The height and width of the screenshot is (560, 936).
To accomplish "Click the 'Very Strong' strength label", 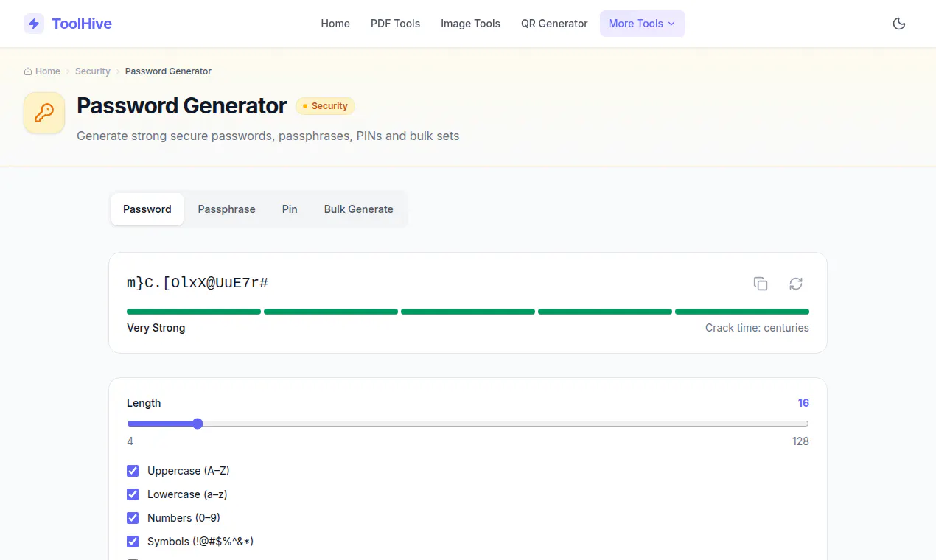I will pos(156,328).
